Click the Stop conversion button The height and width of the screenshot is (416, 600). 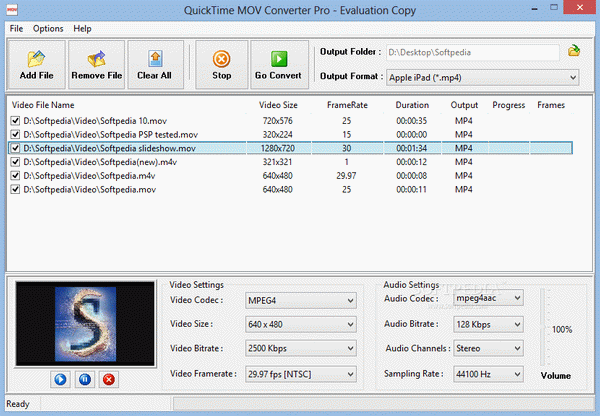click(222, 65)
